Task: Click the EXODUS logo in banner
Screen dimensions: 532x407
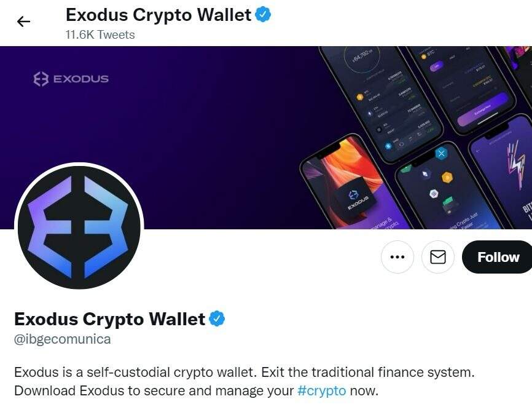Action: point(71,79)
